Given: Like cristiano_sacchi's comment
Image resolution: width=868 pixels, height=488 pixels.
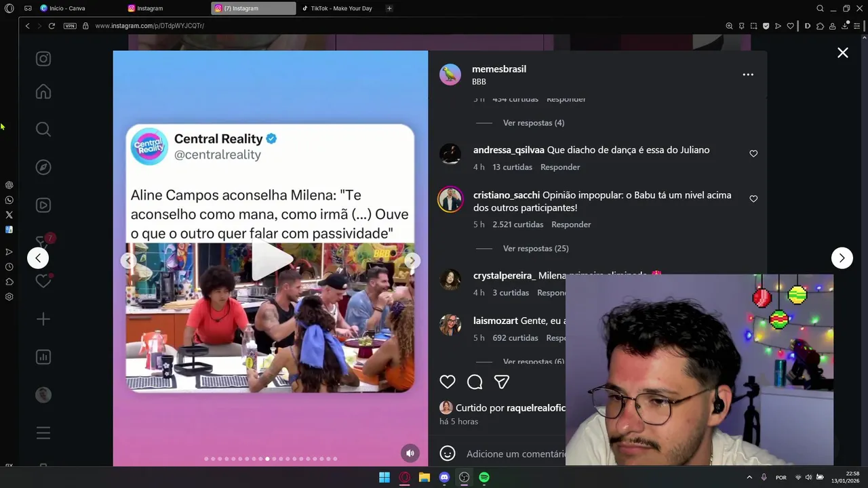Looking at the screenshot, I should coord(753,199).
